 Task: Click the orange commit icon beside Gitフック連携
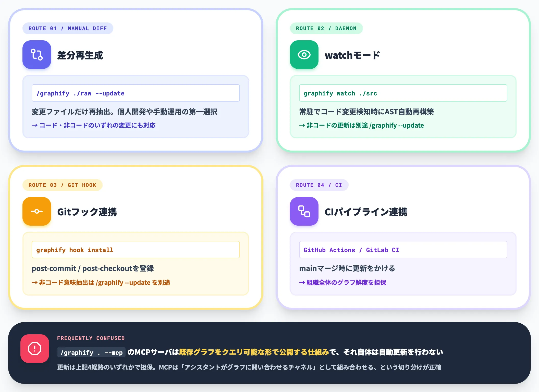click(37, 211)
